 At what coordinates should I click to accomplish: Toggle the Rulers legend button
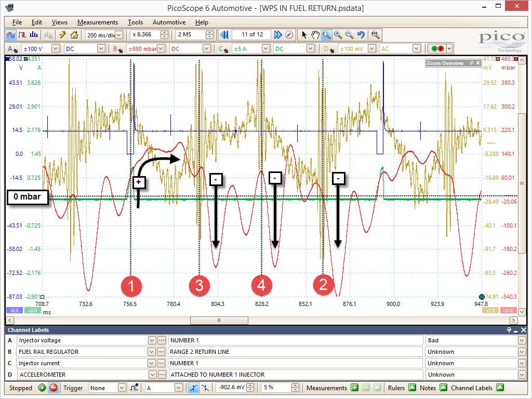pyautogui.click(x=412, y=388)
